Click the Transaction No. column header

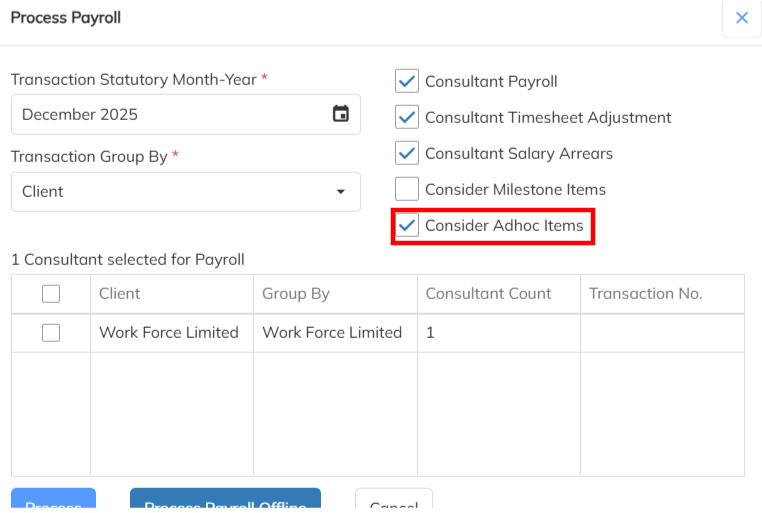[x=646, y=294]
